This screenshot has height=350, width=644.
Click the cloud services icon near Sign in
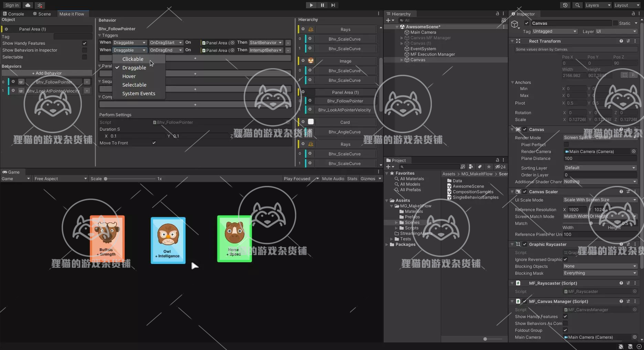tap(27, 5)
